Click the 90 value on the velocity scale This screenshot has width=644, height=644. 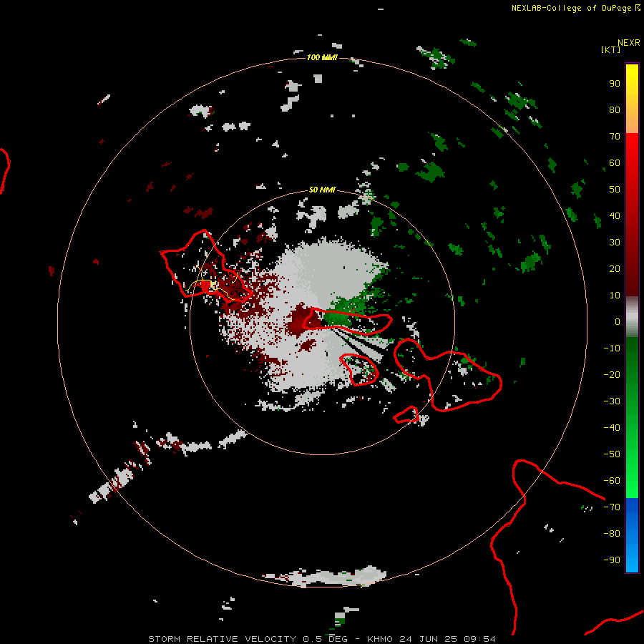(615, 84)
